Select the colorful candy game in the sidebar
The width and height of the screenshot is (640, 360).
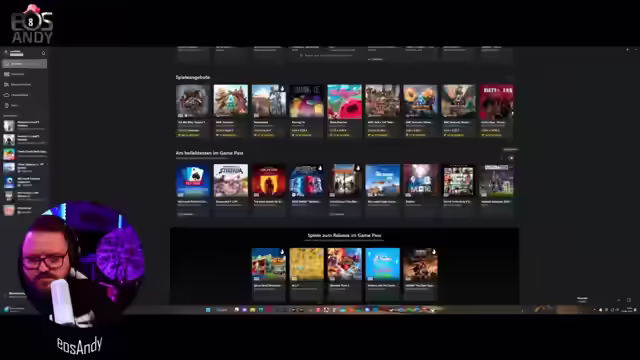coord(24,153)
